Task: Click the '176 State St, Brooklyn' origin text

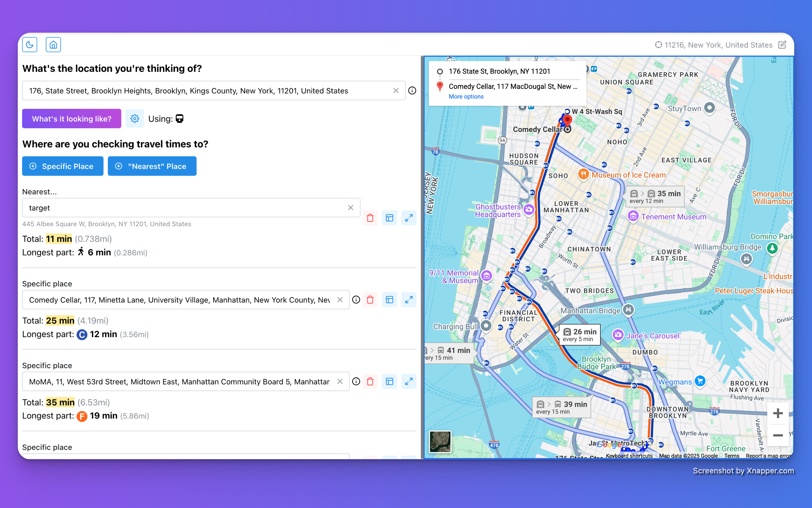Action: pyautogui.click(x=499, y=71)
